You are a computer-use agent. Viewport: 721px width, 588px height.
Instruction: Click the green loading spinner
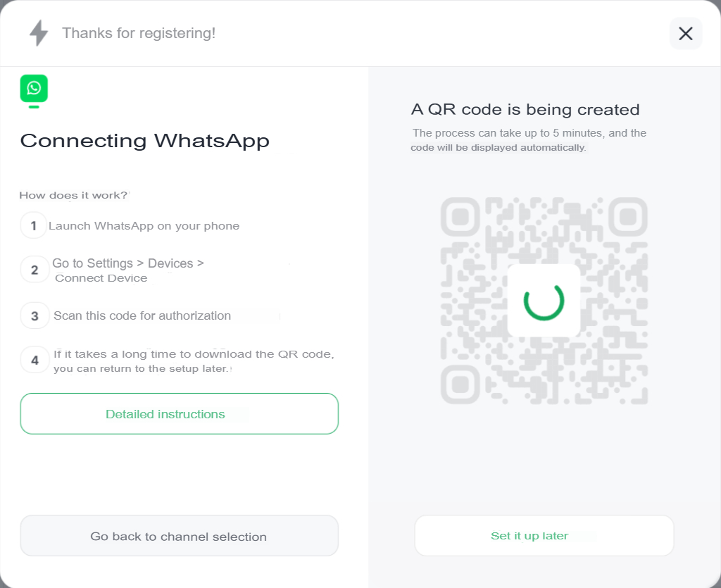pyautogui.click(x=544, y=301)
